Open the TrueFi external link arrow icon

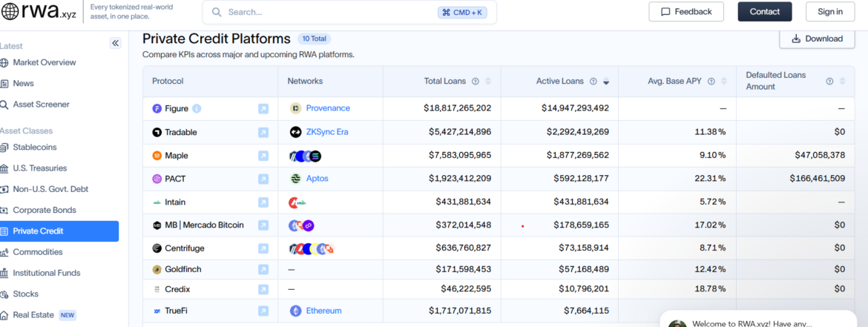[263, 311]
